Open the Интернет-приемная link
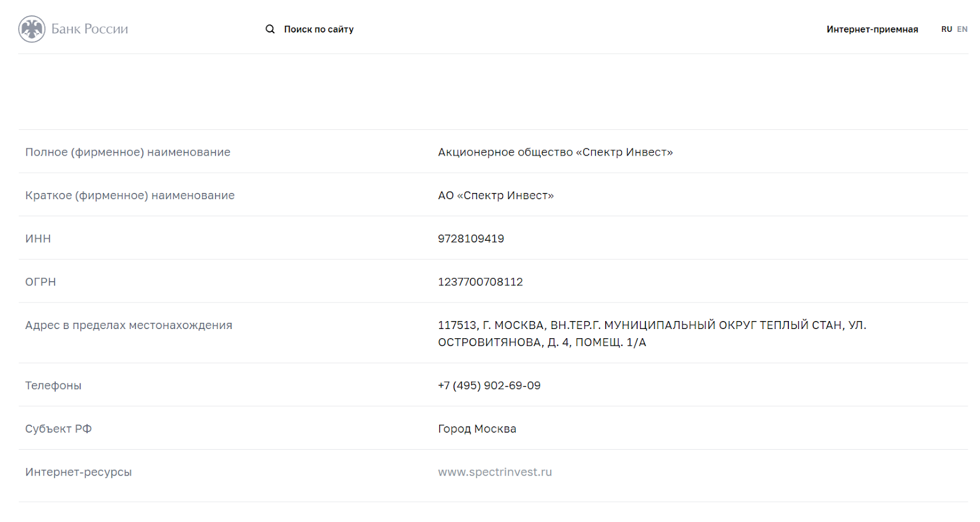This screenshot has height=522, width=980. tap(872, 29)
